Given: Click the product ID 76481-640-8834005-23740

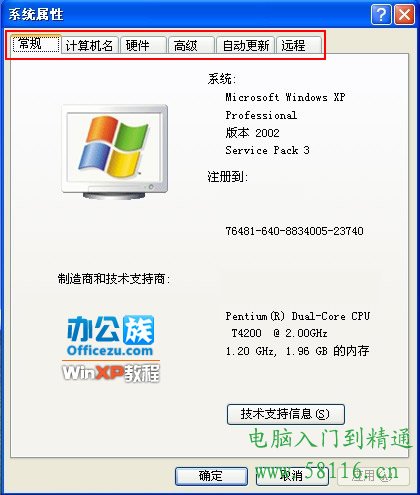Looking at the screenshot, I should point(294,231).
